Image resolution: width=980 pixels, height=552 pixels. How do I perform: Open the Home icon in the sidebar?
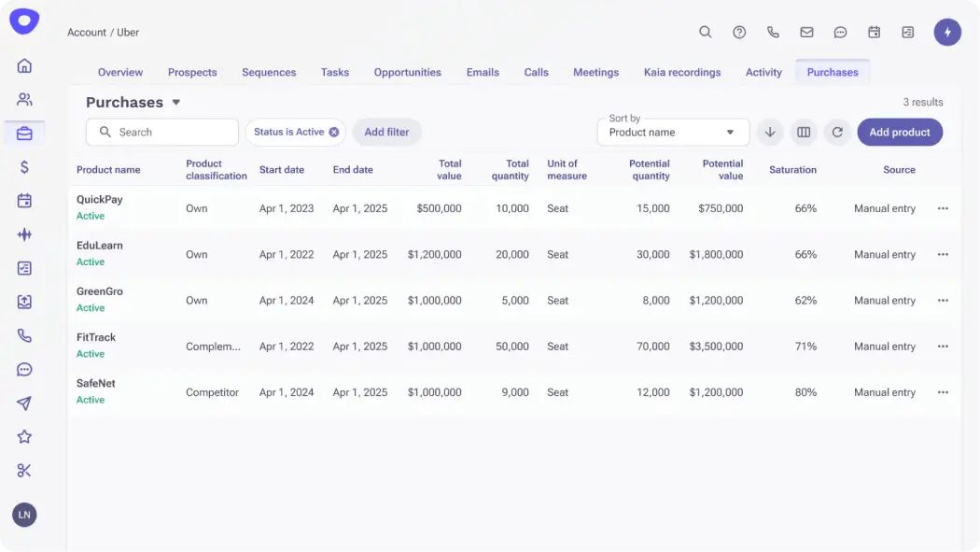(24, 65)
